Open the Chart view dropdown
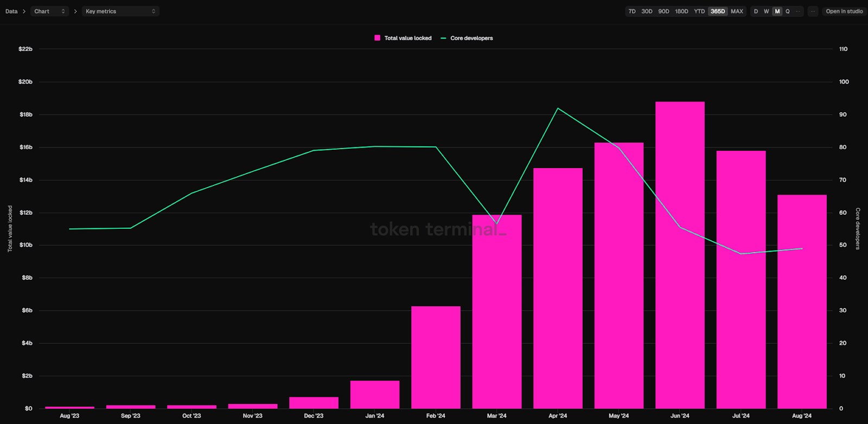 (49, 11)
